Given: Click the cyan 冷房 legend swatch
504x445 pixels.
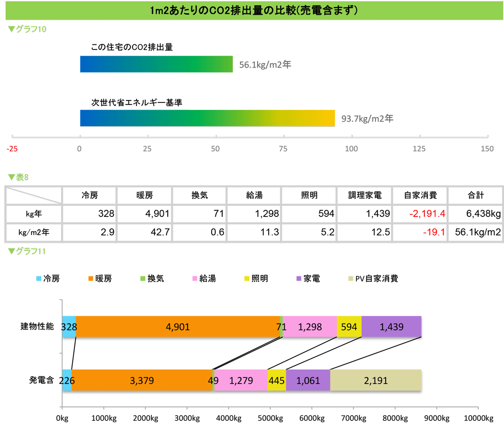Looking at the screenshot, I should (x=39, y=279).
